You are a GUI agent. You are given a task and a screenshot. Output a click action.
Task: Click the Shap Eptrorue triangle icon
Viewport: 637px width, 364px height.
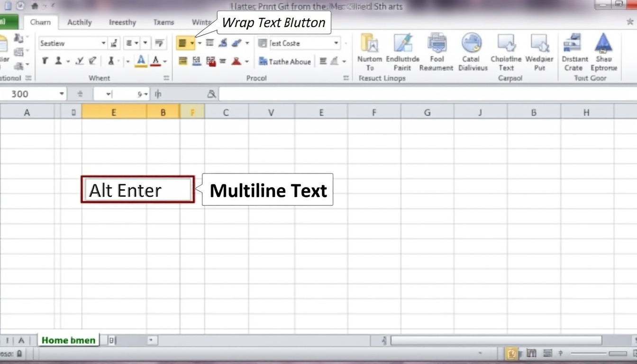(603, 43)
